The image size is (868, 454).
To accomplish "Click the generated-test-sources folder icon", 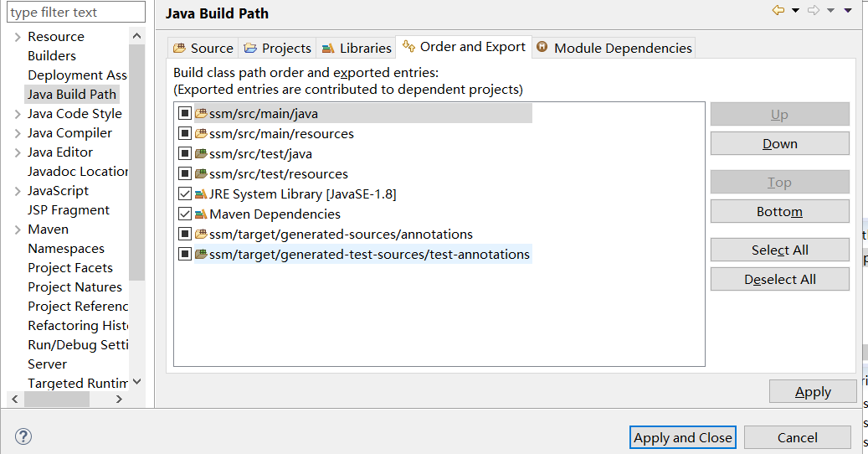I will [201, 254].
